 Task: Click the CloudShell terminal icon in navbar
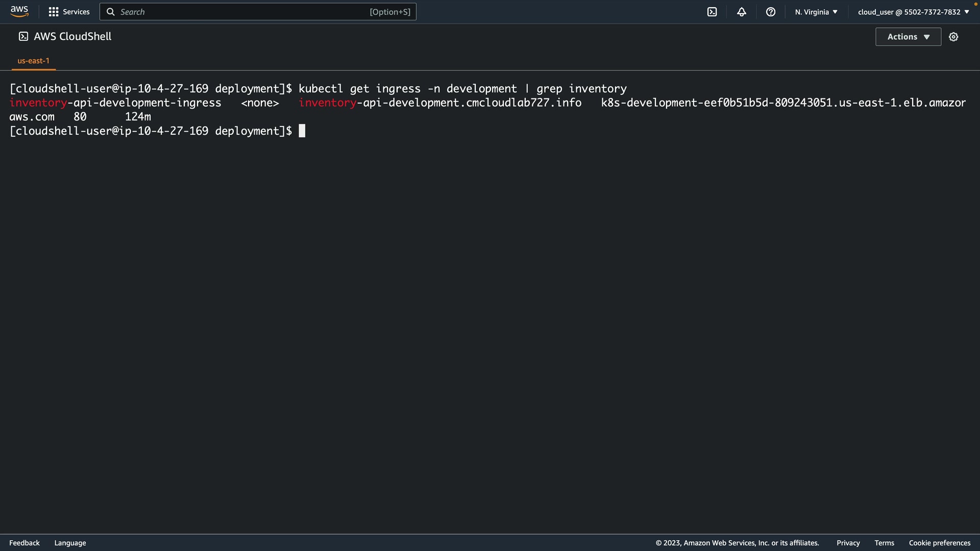point(712,12)
